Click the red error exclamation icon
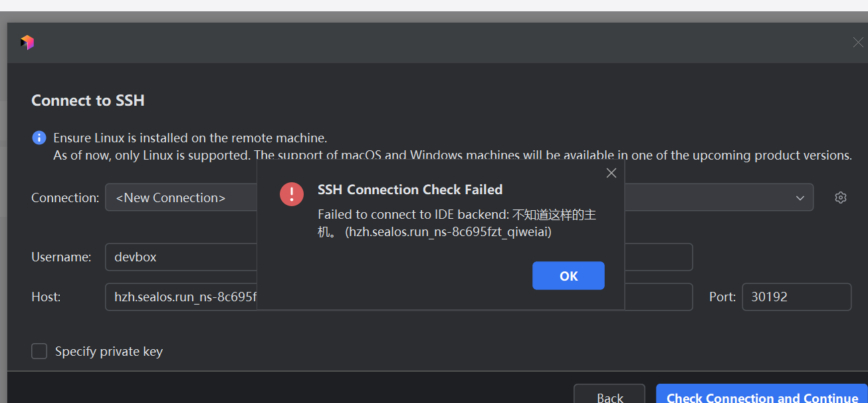This screenshot has width=868, height=403. [x=292, y=194]
